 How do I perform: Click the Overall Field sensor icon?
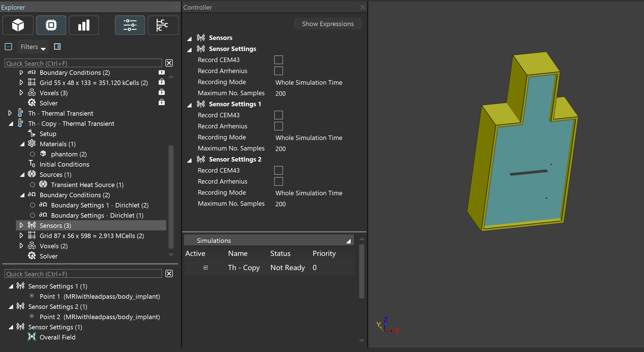(32, 337)
